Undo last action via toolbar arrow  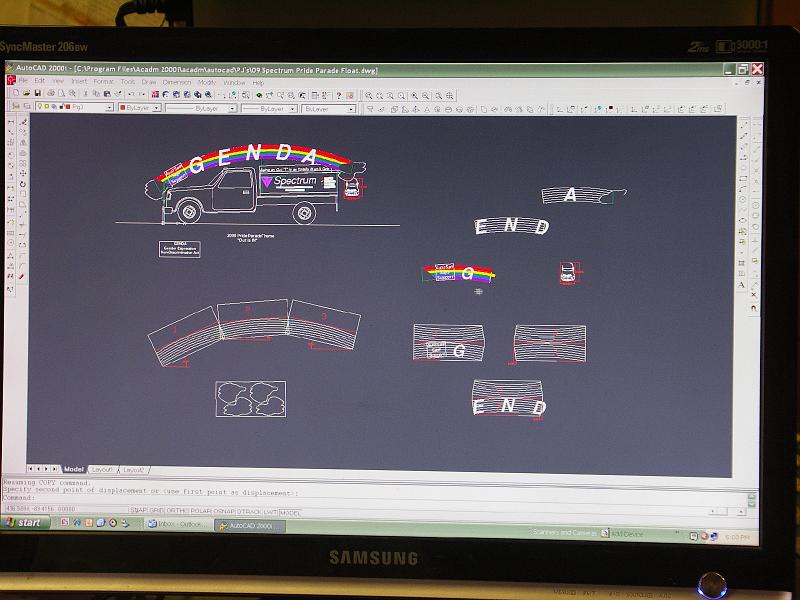[x=131, y=94]
